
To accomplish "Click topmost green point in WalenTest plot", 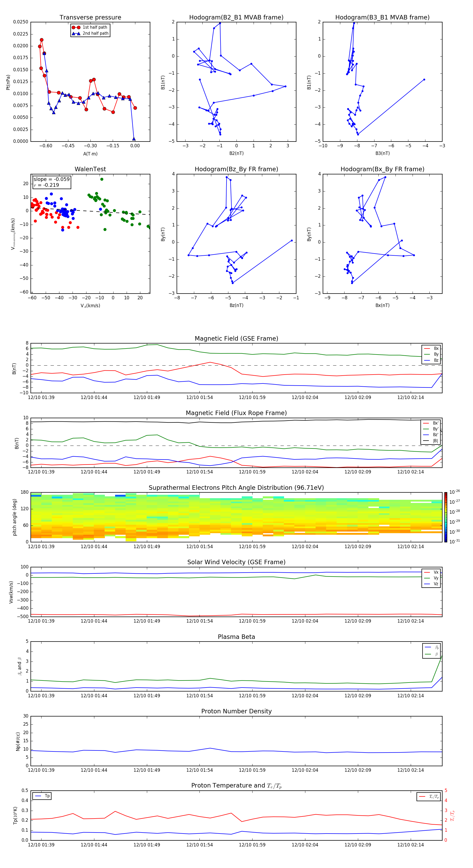I will (x=102, y=179).
